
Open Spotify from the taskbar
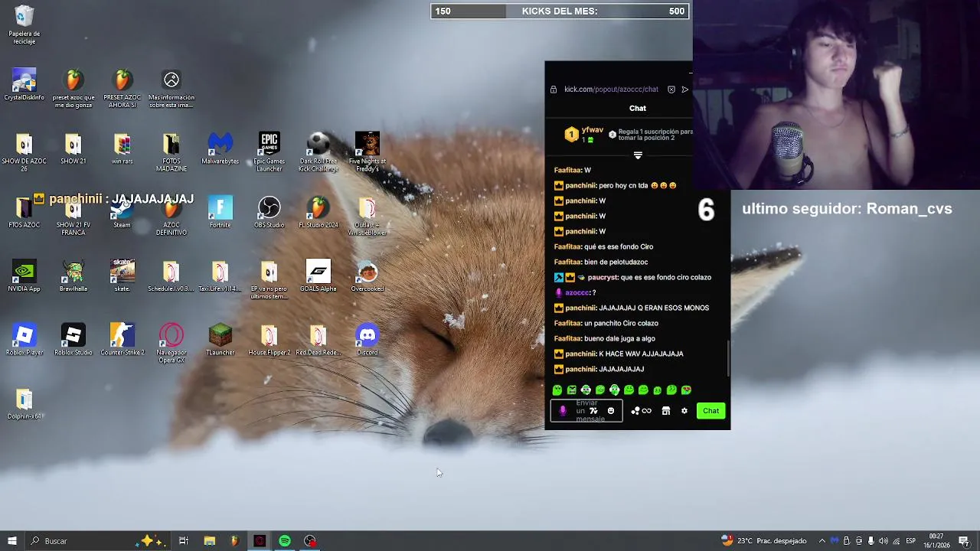point(285,541)
